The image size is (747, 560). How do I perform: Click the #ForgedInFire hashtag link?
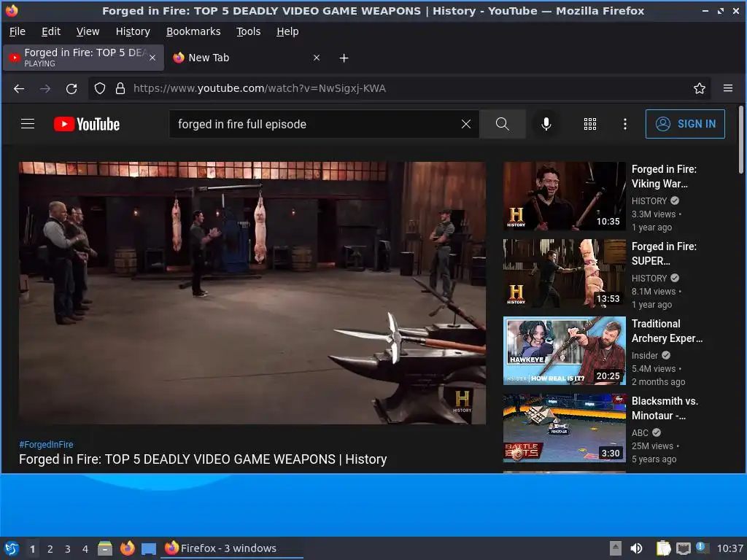tap(46, 444)
